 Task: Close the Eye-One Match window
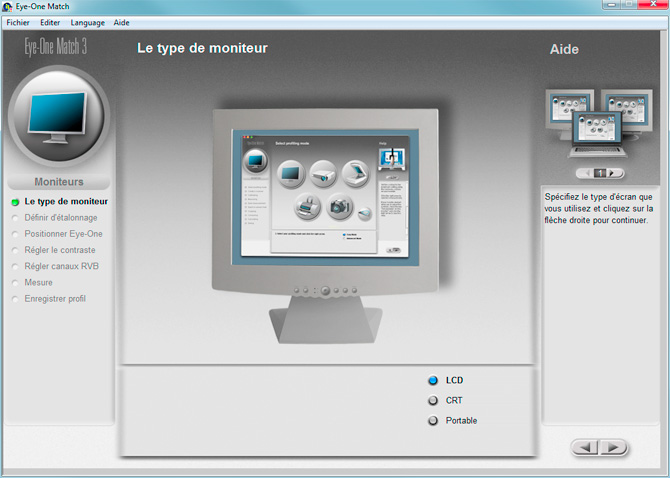[x=653, y=4]
